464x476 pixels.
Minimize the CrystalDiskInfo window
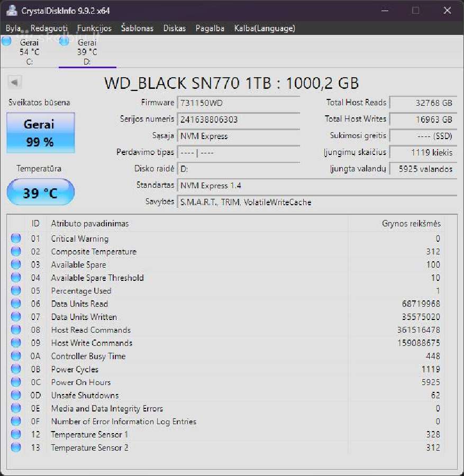click(385, 11)
